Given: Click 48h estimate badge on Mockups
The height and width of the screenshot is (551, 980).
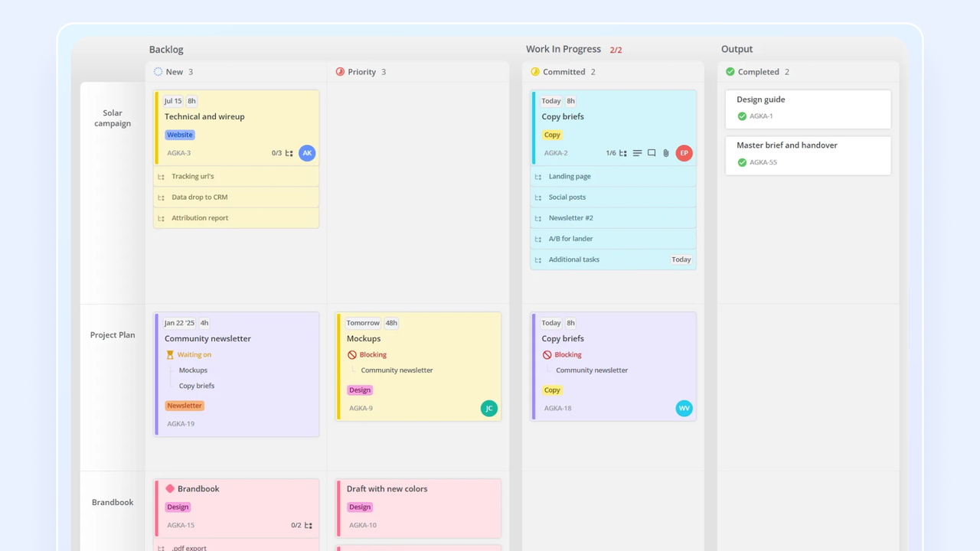Looking at the screenshot, I should pos(391,323).
